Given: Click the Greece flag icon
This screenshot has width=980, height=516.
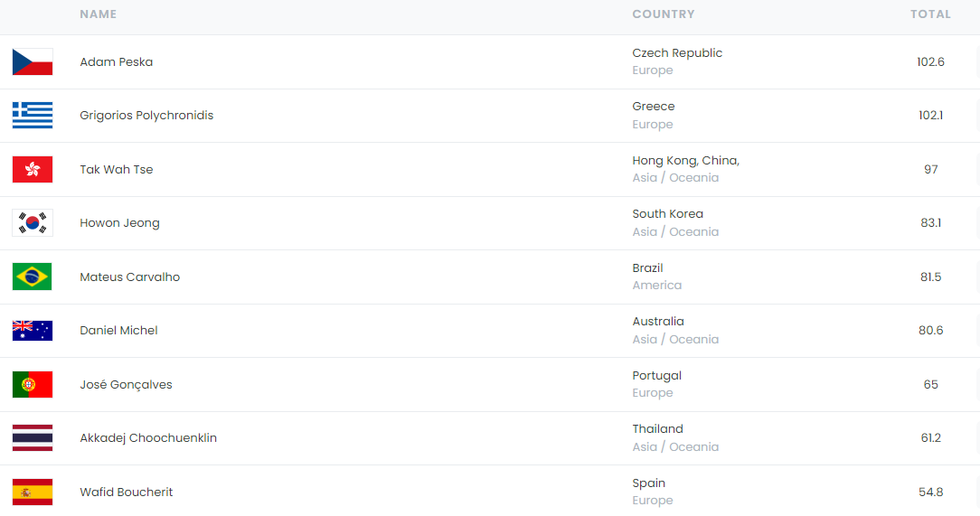Looking at the screenshot, I should pos(33,116).
